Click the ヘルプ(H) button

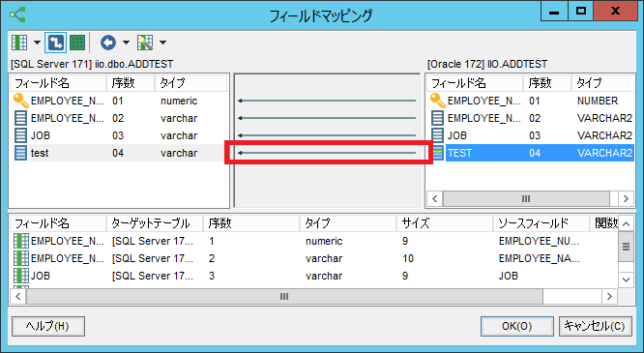[48, 326]
